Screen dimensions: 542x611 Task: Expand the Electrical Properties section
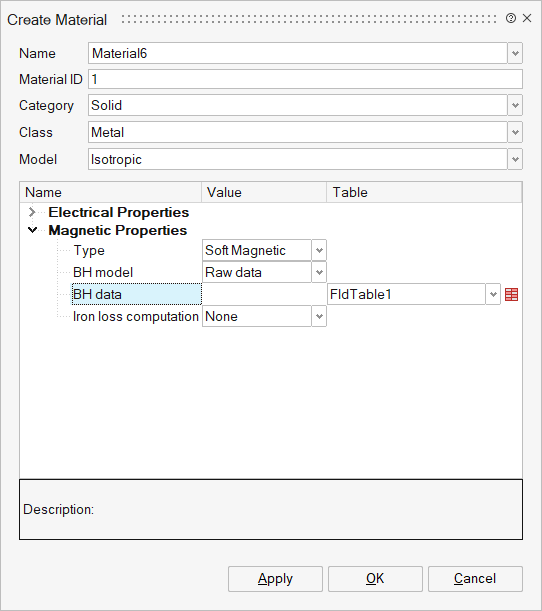(x=32, y=212)
